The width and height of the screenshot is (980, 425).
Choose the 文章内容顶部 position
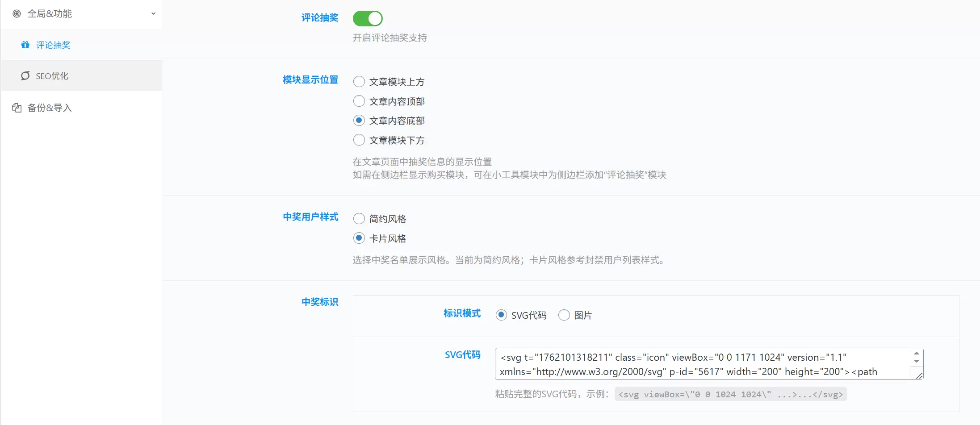(x=359, y=101)
